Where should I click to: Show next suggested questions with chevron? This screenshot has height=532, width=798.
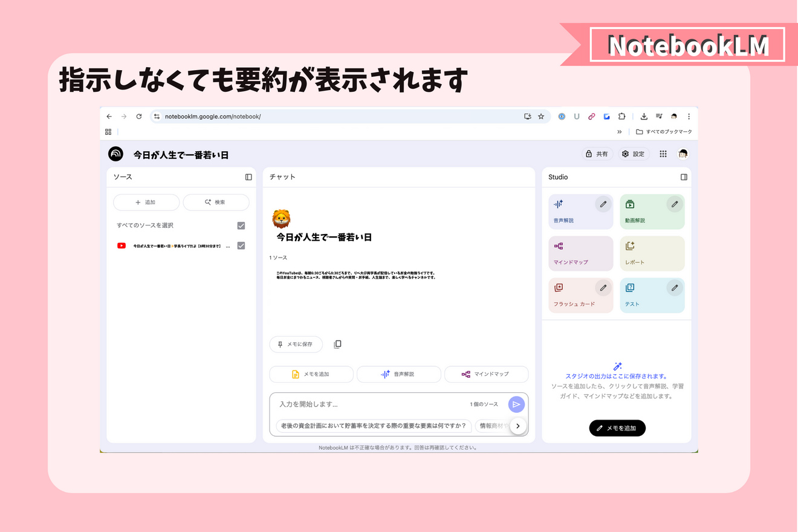(518, 426)
